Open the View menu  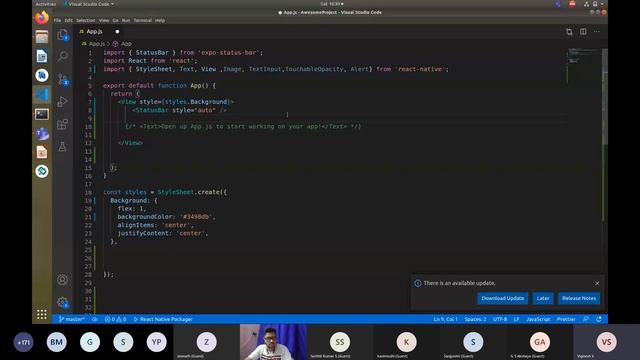tap(104, 20)
